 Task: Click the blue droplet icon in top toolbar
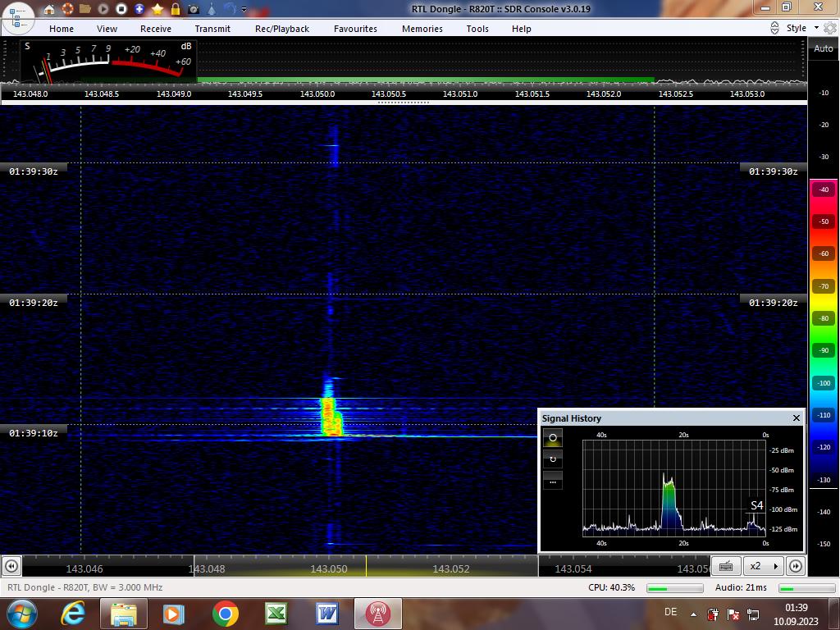click(x=212, y=9)
